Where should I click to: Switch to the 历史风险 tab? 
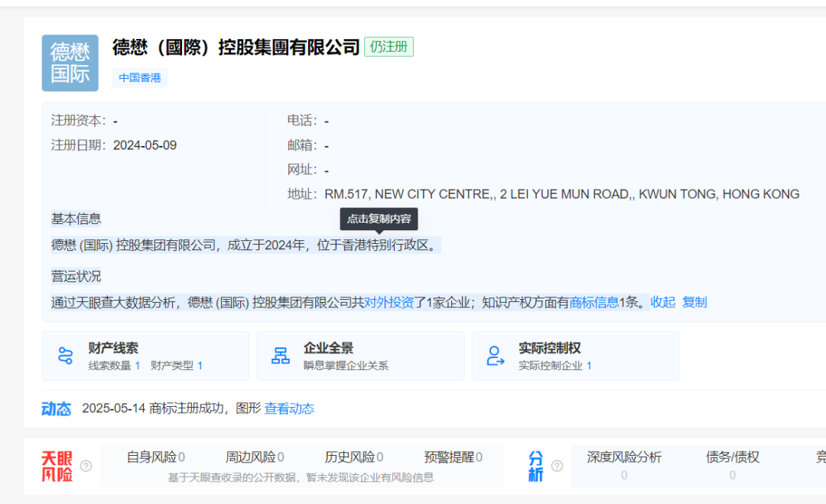354,457
